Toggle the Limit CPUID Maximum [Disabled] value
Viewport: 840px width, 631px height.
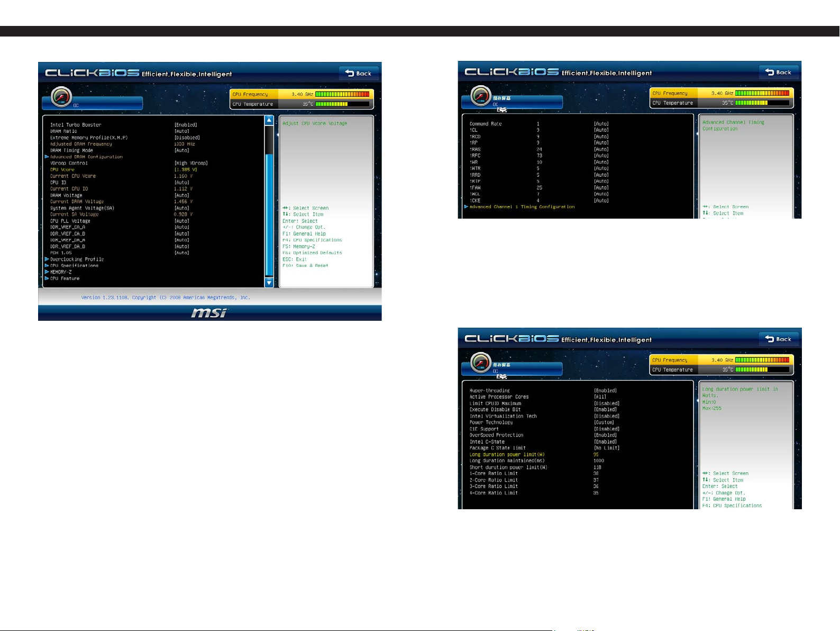click(607, 403)
